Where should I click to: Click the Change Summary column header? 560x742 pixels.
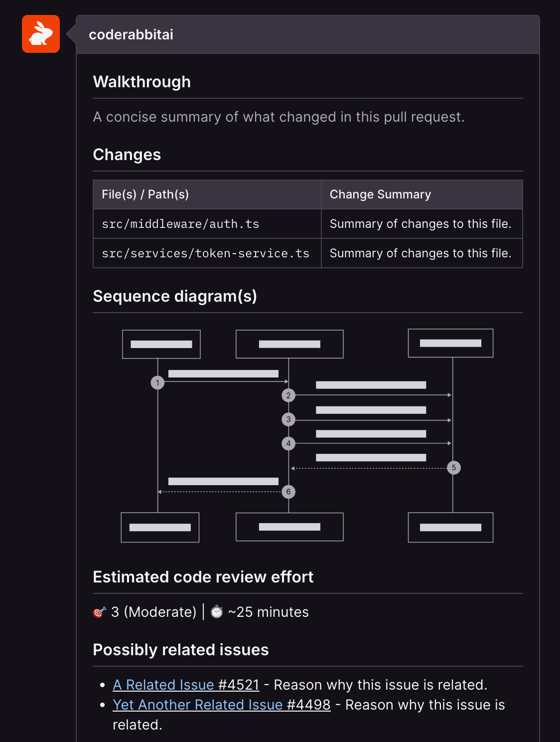point(380,194)
